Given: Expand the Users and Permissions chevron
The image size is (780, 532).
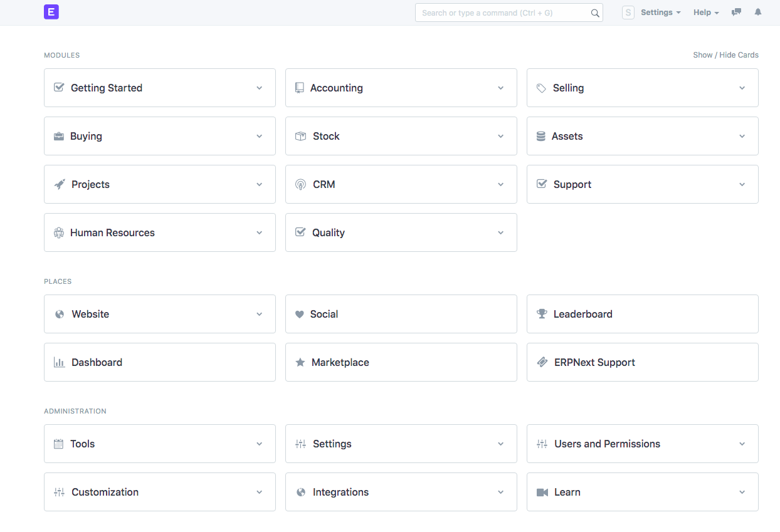Looking at the screenshot, I should (x=742, y=444).
